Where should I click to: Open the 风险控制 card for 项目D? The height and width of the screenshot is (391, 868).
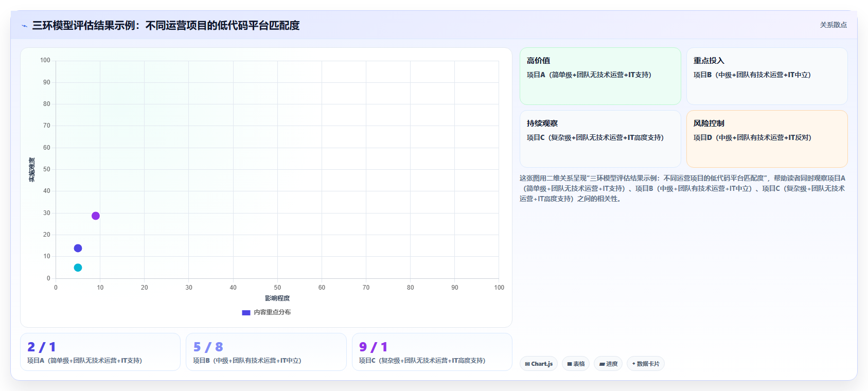[767, 139]
